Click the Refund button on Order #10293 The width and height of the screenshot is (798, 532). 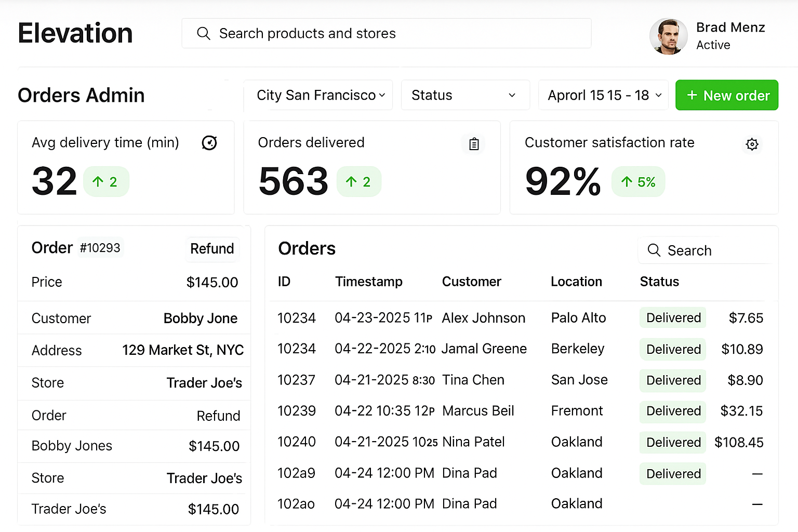[x=212, y=249]
